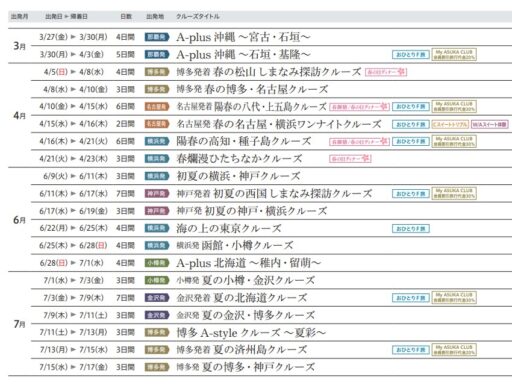The width and height of the screenshot is (512, 388).
Task: Click the 横浜発 badge on the 6/22 row
Action: [x=157, y=228]
